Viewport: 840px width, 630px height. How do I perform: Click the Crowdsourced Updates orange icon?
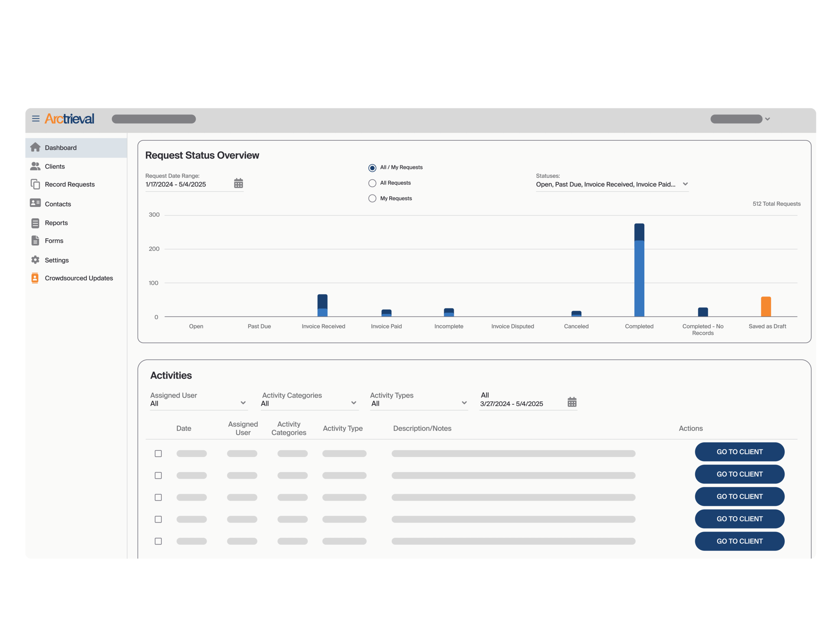[35, 278]
